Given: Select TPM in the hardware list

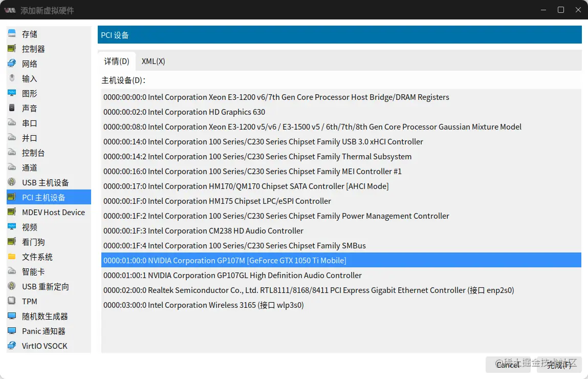Looking at the screenshot, I should pos(49,301).
